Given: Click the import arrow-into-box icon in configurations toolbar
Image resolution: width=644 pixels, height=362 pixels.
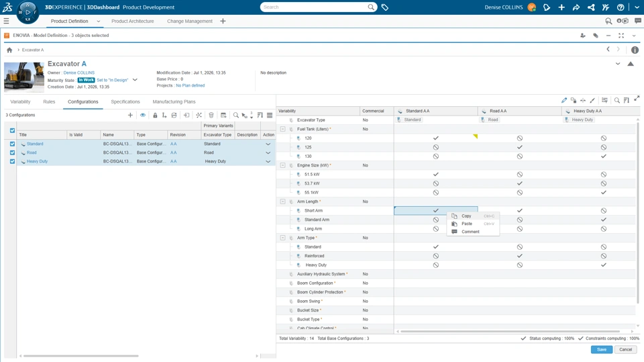Looking at the screenshot, I should (x=186, y=116).
